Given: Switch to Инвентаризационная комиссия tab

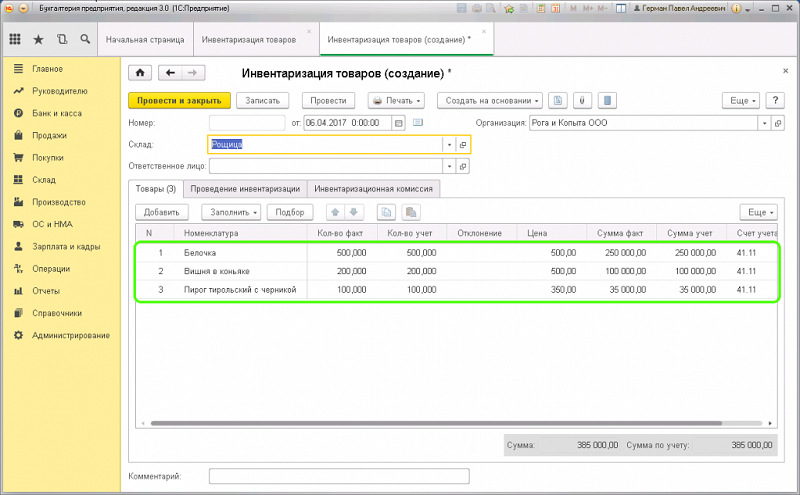Looking at the screenshot, I should click(x=373, y=189).
